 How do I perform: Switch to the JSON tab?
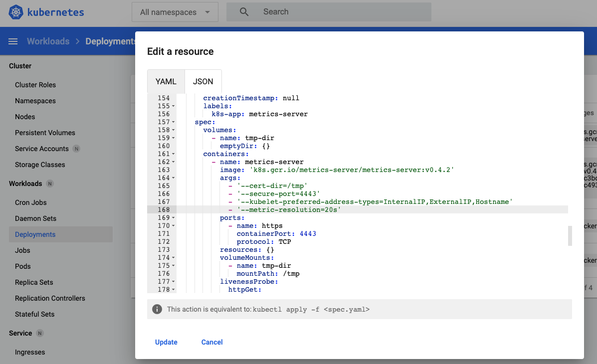click(203, 81)
